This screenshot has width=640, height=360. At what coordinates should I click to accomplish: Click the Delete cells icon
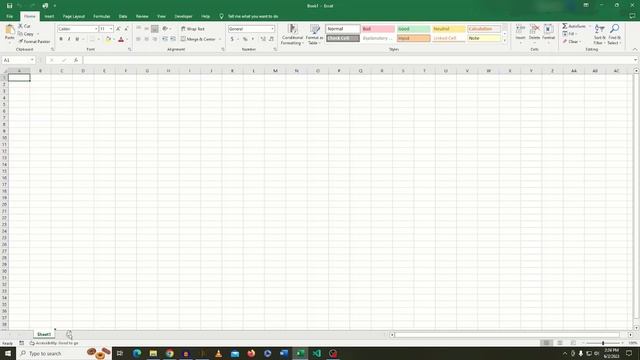coord(534,29)
